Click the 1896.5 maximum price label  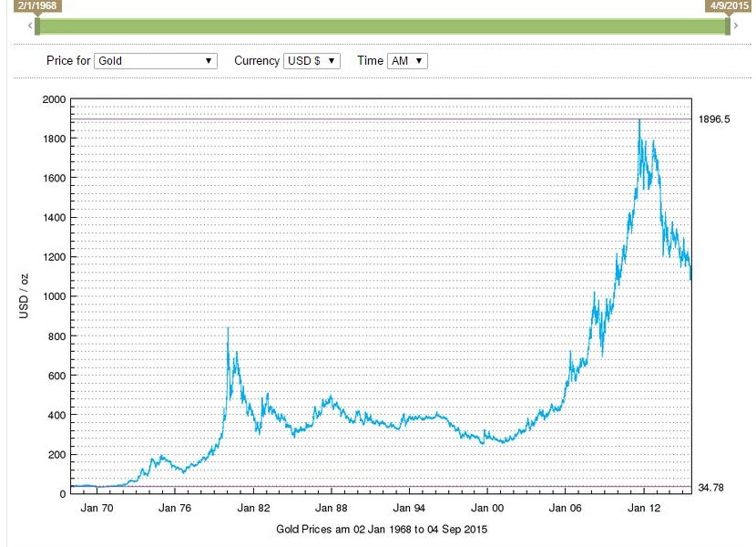coord(714,119)
